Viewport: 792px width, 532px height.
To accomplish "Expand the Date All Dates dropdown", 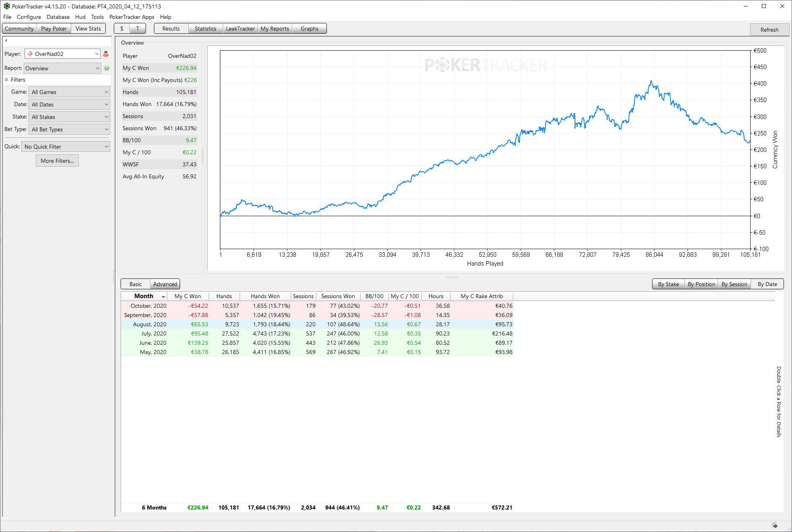I will (x=69, y=104).
